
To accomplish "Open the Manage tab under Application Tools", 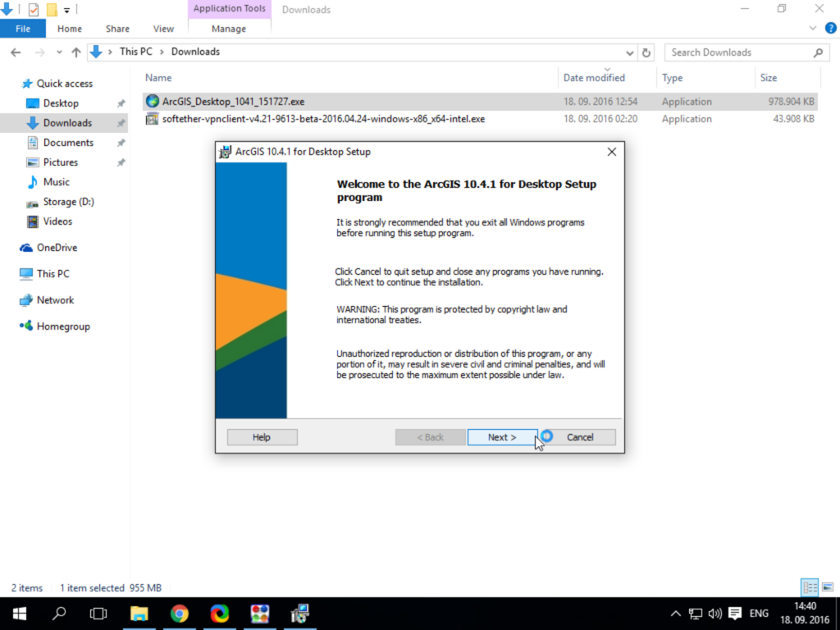I will pyautogui.click(x=229, y=29).
